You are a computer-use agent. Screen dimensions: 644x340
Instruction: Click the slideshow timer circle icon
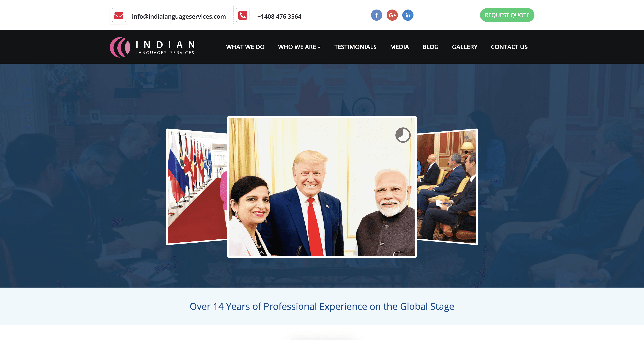pyautogui.click(x=403, y=135)
